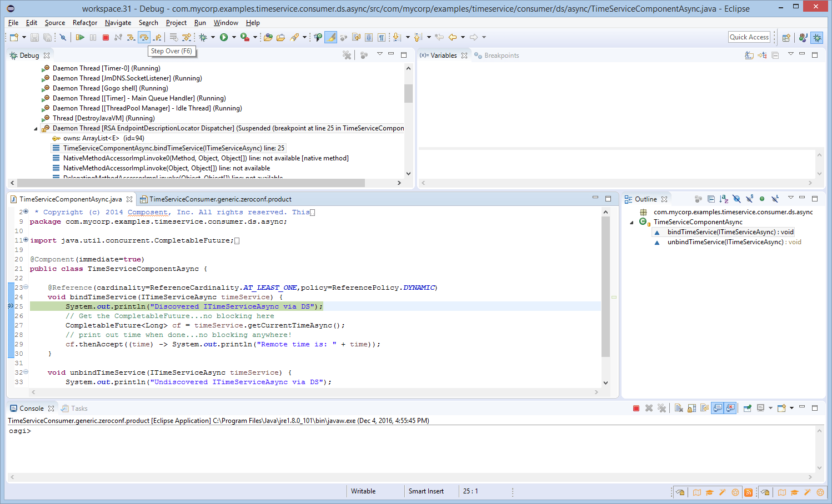Click the New file wizard icon
Viewport: 832px width, 504px height.
point(14,37)
